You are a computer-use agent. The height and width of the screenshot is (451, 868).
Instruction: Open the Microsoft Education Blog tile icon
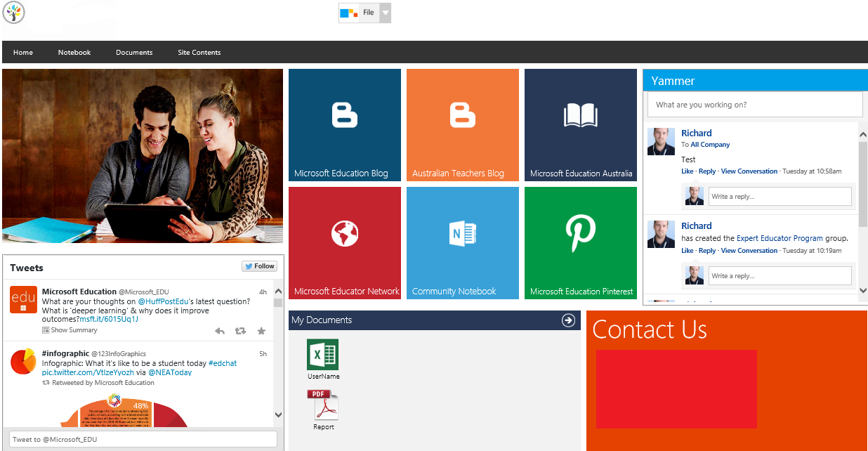tap(345, 116)
